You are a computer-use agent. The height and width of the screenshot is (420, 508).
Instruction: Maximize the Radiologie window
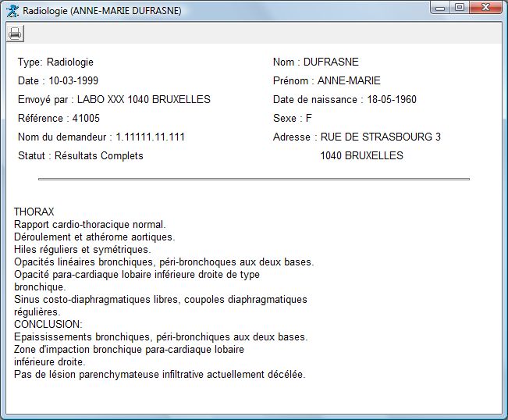click(460, 8)
